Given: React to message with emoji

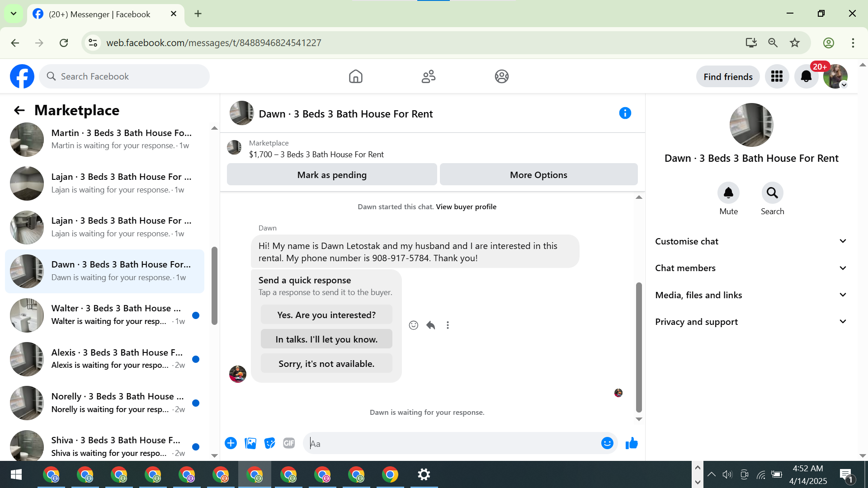Looking at the screenshot, I should tap(413, 325).
